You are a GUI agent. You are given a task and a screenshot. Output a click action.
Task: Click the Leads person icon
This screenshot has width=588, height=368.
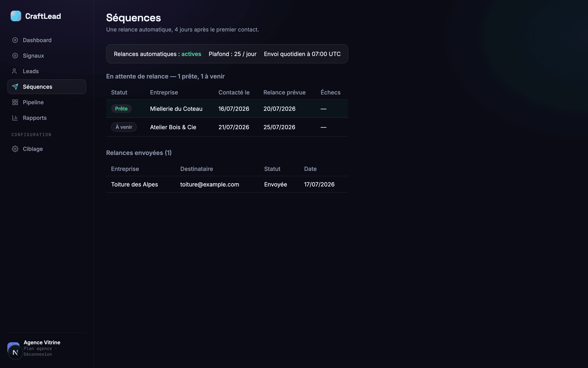point(14,71)
